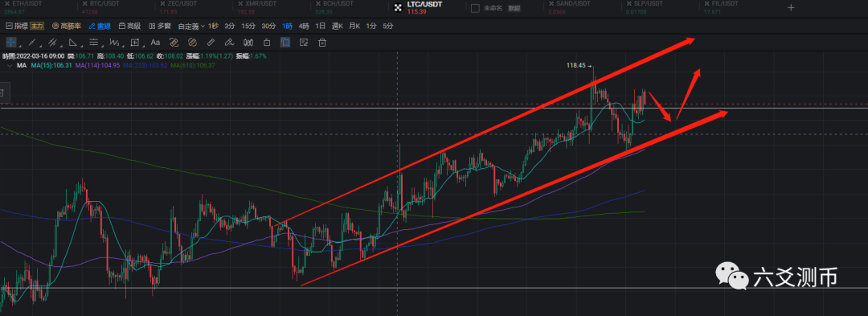The height and width of the screenshot is (316, 868).
Task: Select the brush drawing tool
Action: pos(229,42)
